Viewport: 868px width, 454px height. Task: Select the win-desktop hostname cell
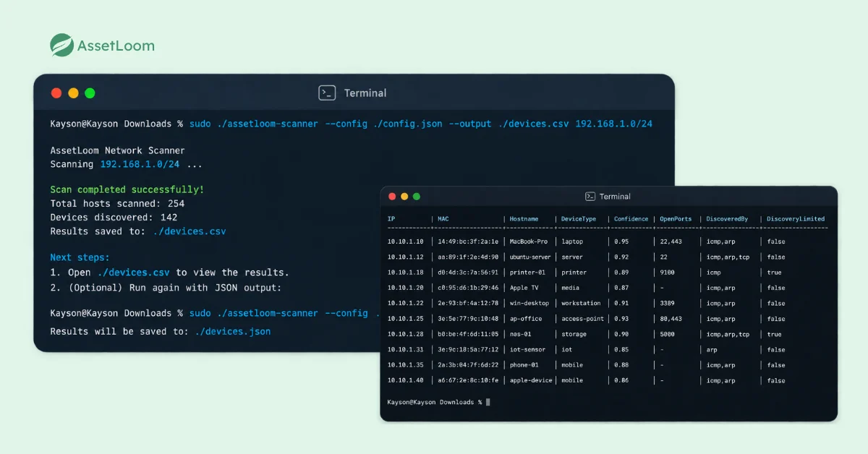coord(529,303)
